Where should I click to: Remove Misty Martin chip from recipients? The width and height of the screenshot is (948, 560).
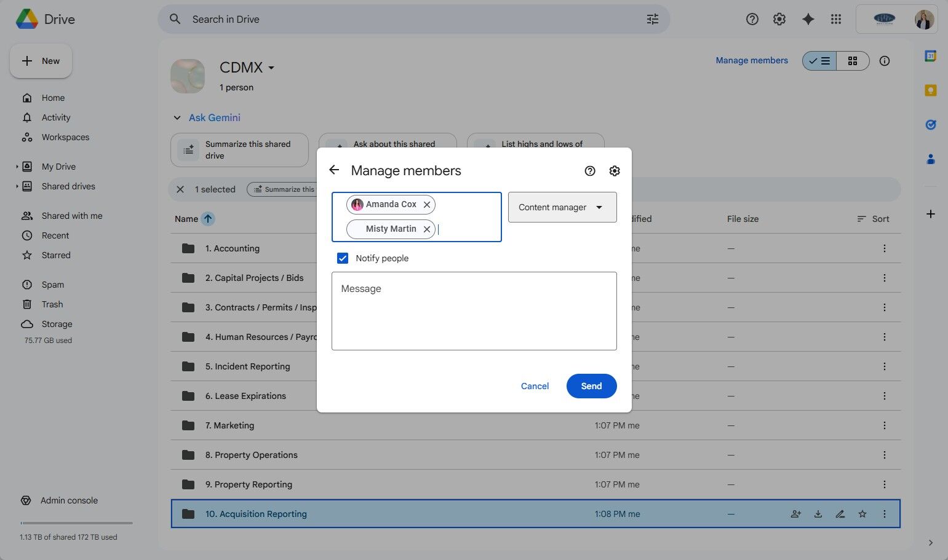pos(427,229)
